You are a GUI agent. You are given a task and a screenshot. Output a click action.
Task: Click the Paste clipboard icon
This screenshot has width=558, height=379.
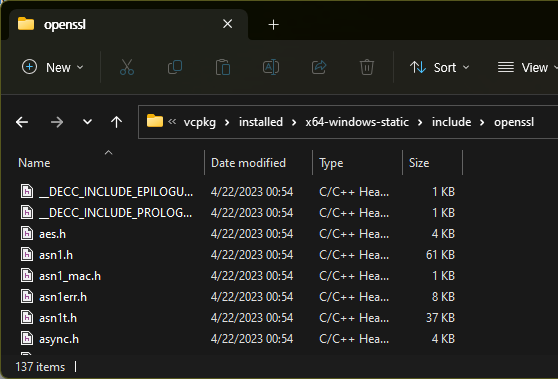[x=223, y=67]
